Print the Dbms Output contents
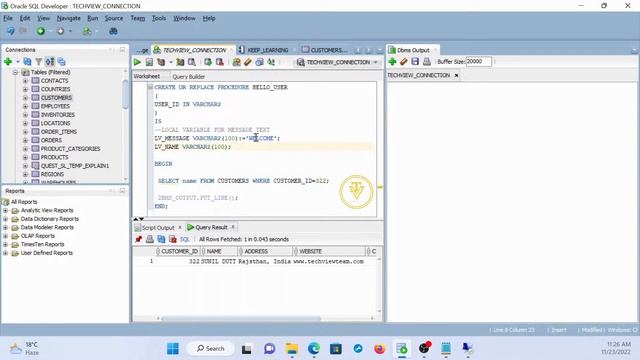The image size is (640, 360). [x=427, y=62]
